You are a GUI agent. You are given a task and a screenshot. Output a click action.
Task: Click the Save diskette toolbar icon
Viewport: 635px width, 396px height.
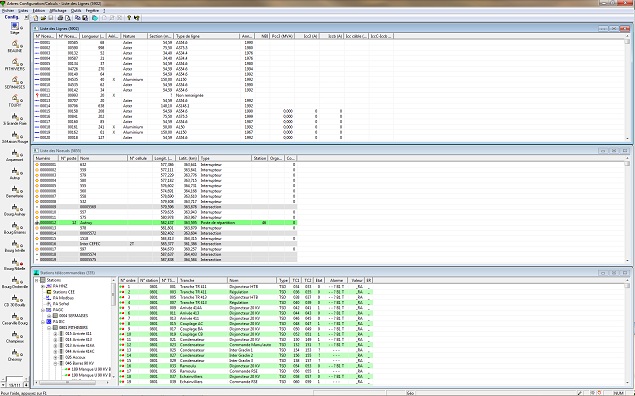click(51, 18)
